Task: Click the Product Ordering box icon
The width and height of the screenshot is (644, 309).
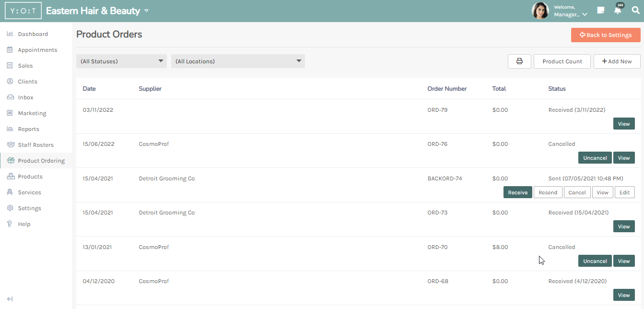Action: click(x=10, y=161)
